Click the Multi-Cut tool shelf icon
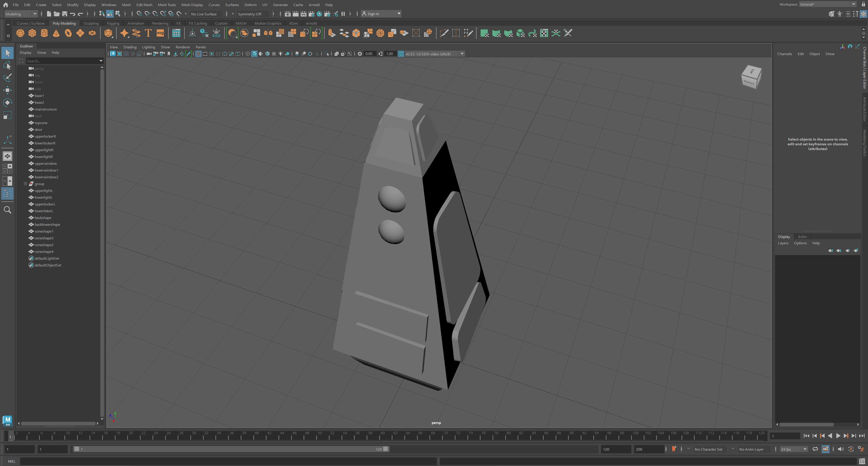Image resolution: width=868 pixels, height=466 pixels. coord(444,33)
